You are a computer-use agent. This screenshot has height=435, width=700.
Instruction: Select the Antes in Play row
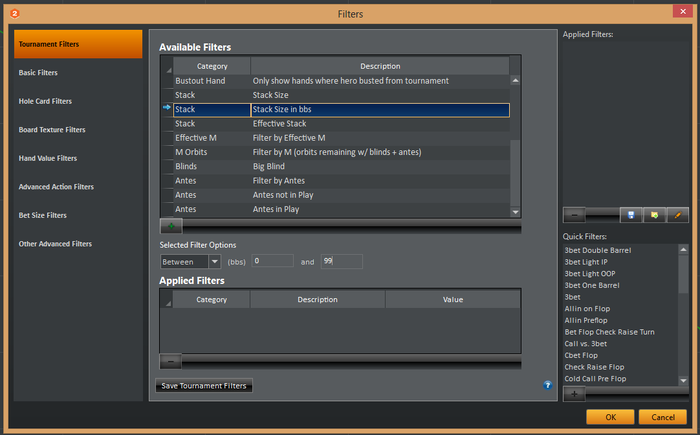342,209
